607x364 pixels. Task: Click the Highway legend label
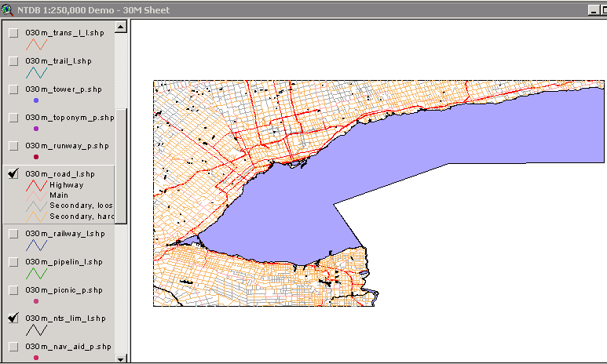pyautogui.click(x=66, y=185)
